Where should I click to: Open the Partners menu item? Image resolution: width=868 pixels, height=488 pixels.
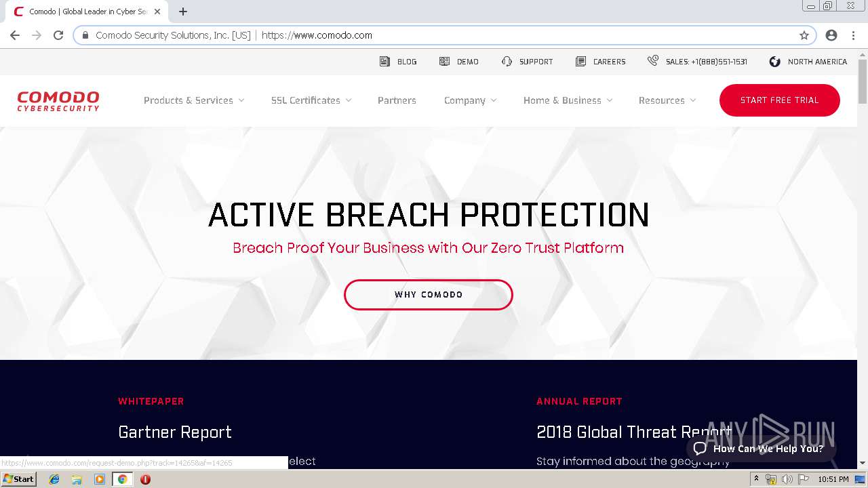397,100
